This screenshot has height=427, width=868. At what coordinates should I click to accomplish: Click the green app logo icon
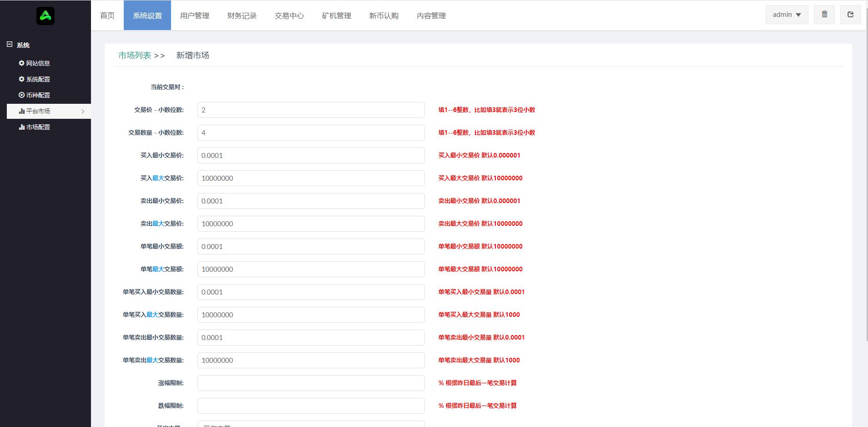(45, 15)
